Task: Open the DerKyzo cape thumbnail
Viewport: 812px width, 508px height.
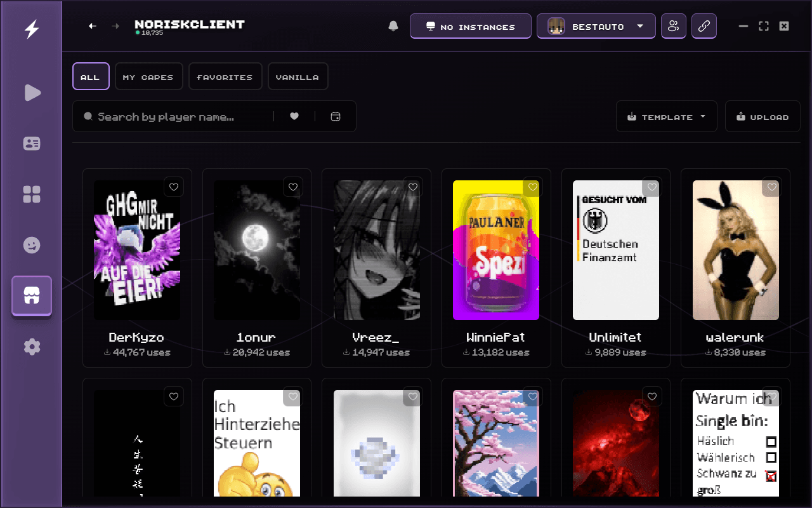Action: tap(137, 250)
